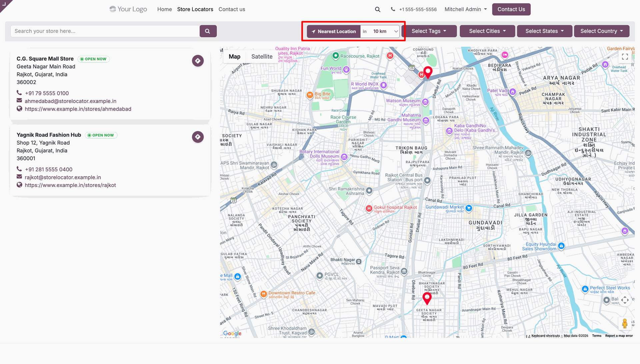The width and height of the screenshot is (640, 364).
Task: Click the header phone number +1 555-555-5556
Action: pyautogui.click(x=418, y=9)
